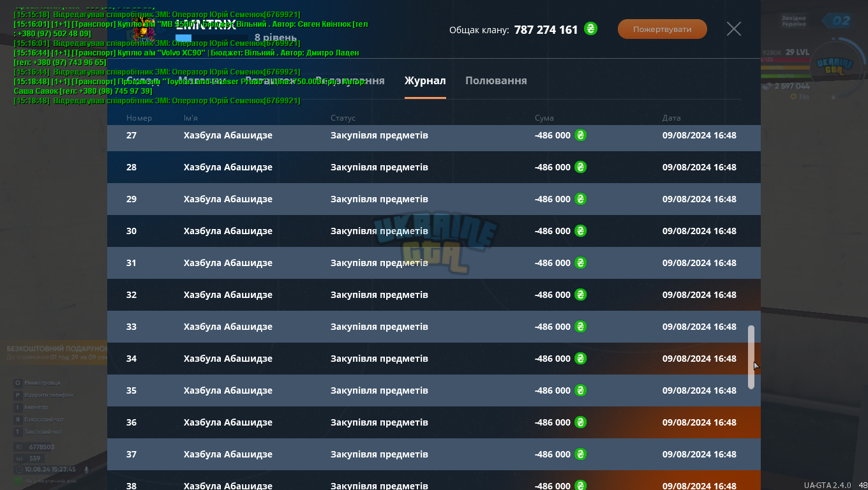The height and width of the screenshot is (490, 868).
Task: Click the clock icon beside the date
Action: [x=19, y=469]
